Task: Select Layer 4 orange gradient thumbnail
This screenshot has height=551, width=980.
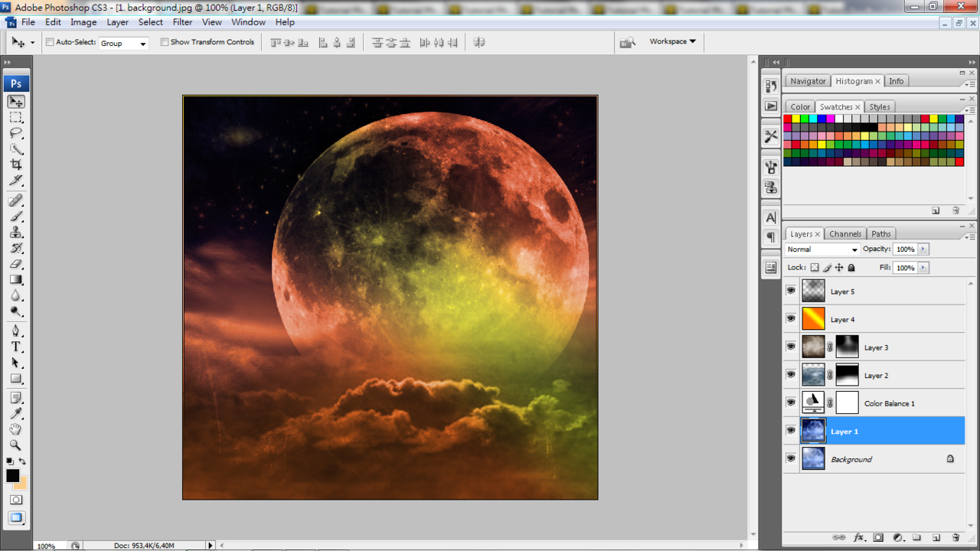Action: (x=813, y=319)
